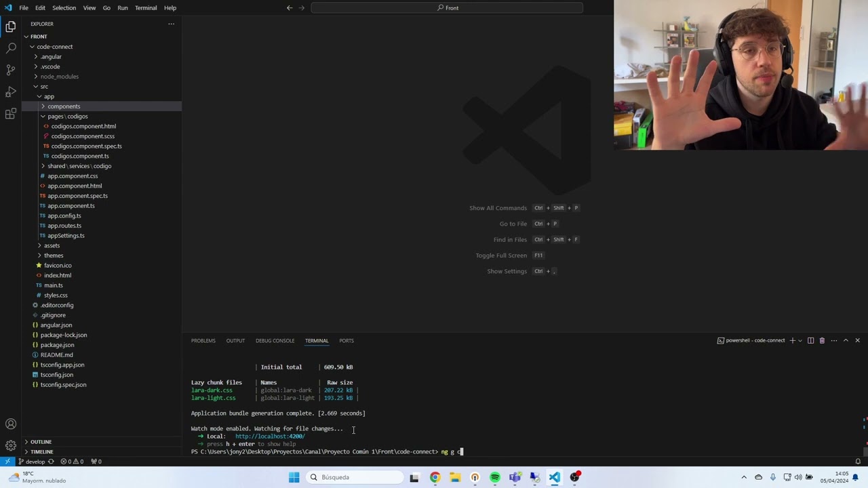Select powershell - code-connect terminal label
Viewport: 868px width, 488px height.
[x=751, y=340]
